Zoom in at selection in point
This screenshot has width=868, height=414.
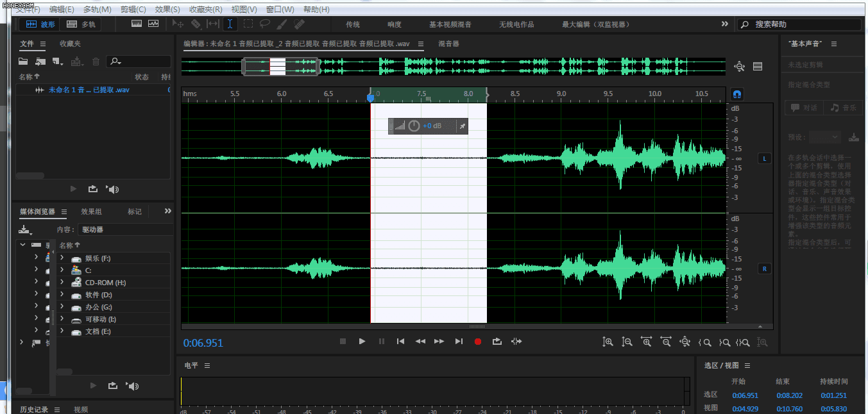[704, 342]
